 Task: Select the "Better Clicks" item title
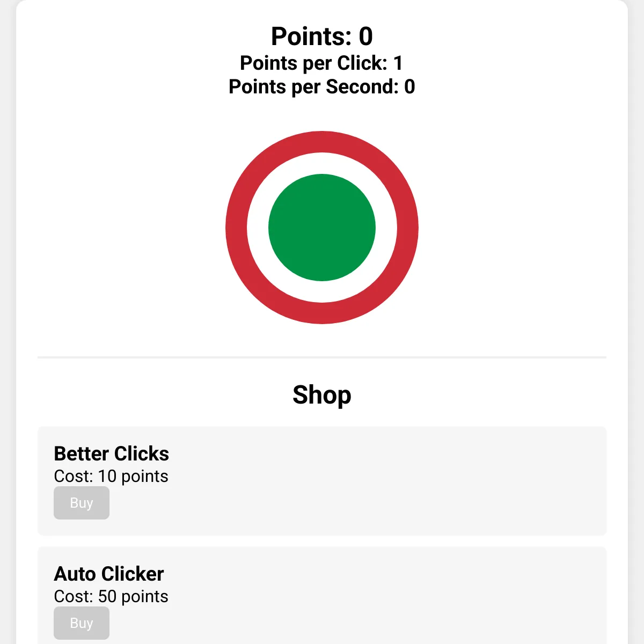(x=112, y=454)
